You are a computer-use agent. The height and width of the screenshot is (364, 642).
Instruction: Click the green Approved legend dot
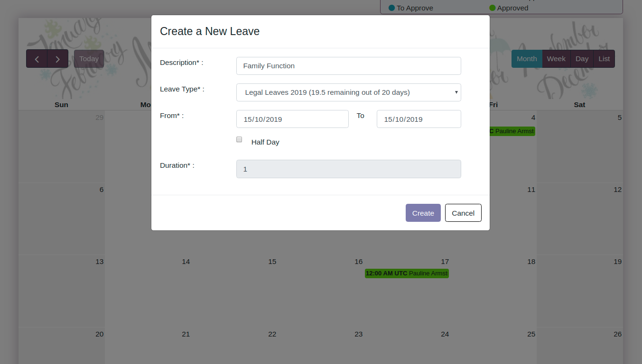coord(493,8)
